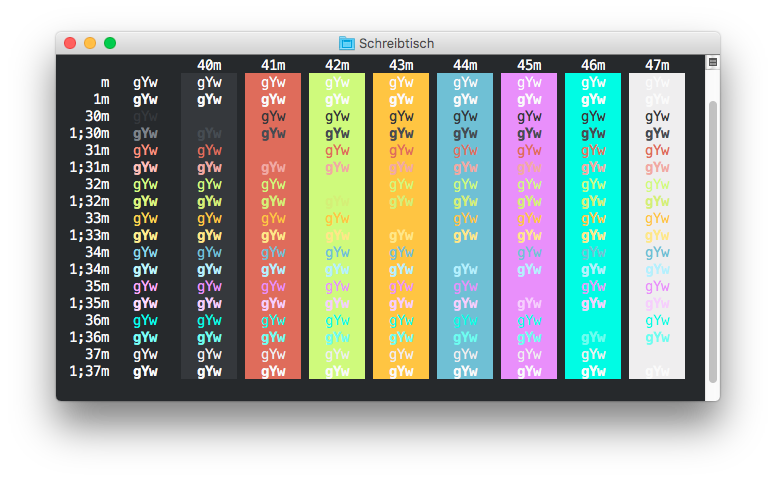The width and height of the screenshot is (776, 481).
Task: Click the 40m column header
Action: 209,65
